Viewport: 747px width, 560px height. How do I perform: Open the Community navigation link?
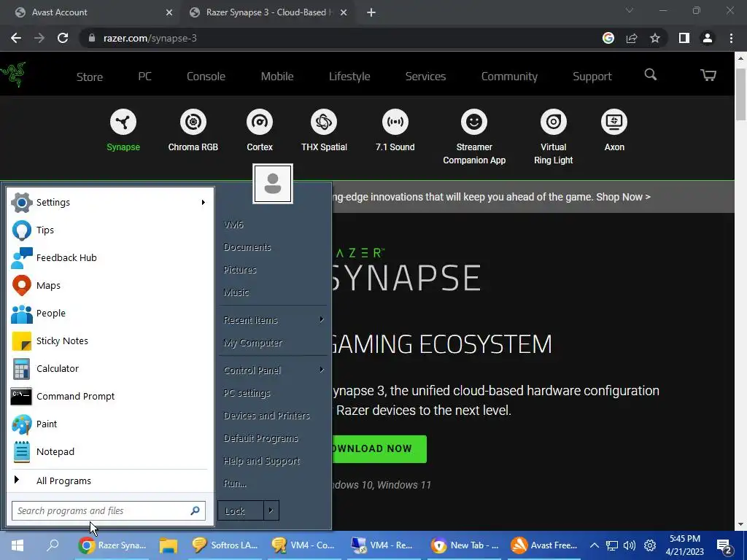[509, 77]
